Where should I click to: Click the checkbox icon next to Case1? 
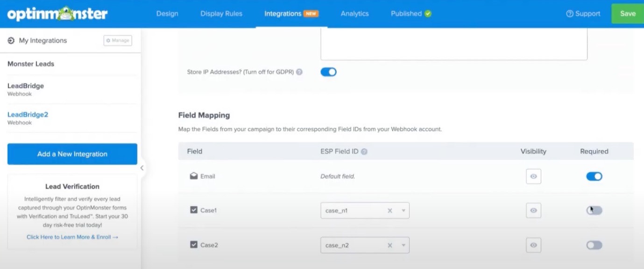click(x=194, y=210)
